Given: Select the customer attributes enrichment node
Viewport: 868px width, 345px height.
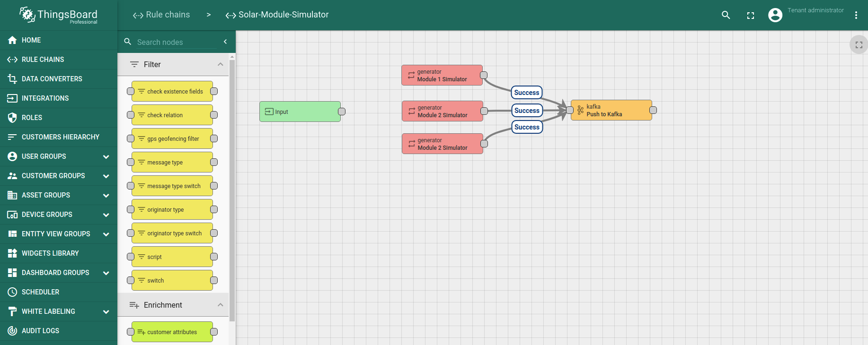Looking at the screenshot, I should (x=172, y=332).
